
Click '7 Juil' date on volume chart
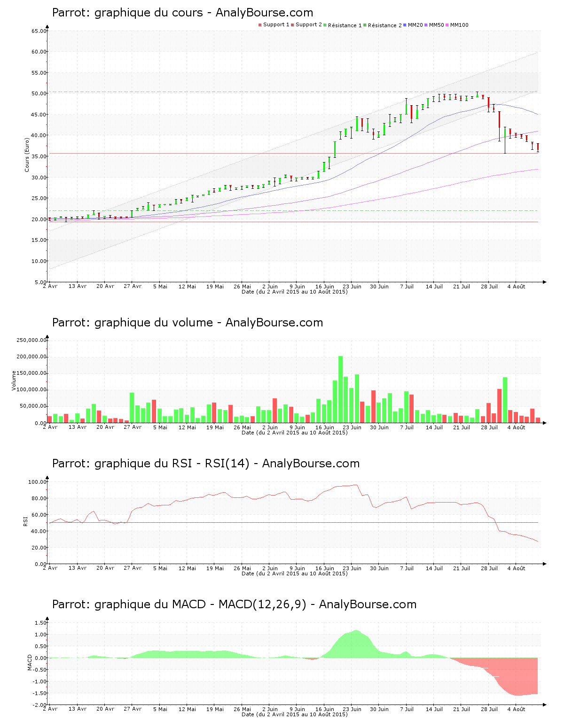(407, 427)
